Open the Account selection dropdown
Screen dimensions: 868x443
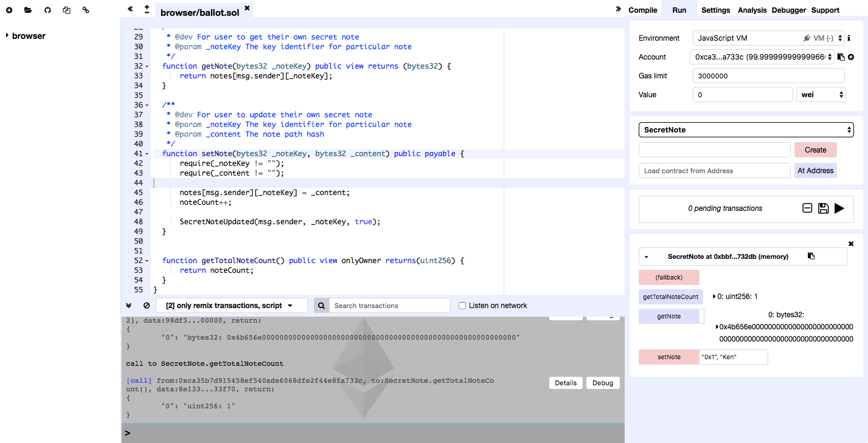763,57
